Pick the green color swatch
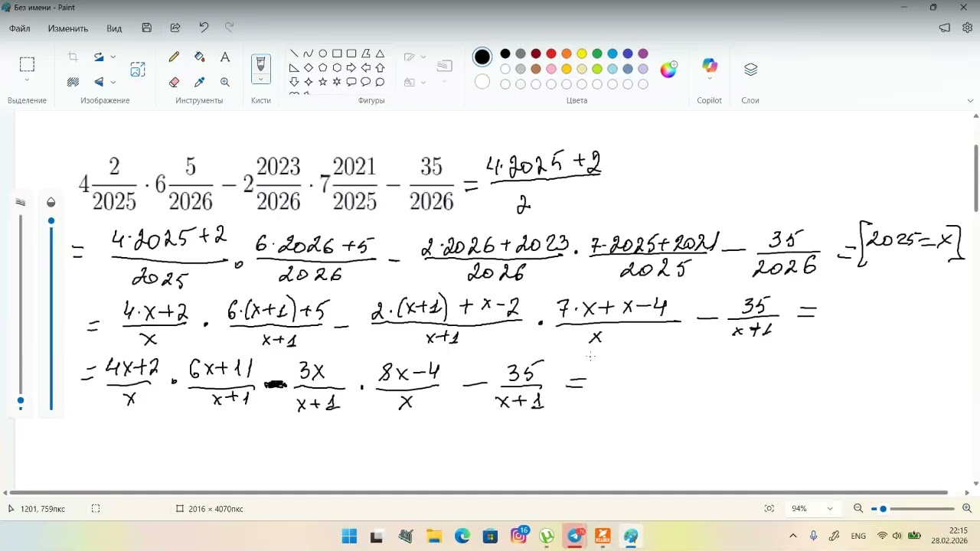 tap(597, 54)
